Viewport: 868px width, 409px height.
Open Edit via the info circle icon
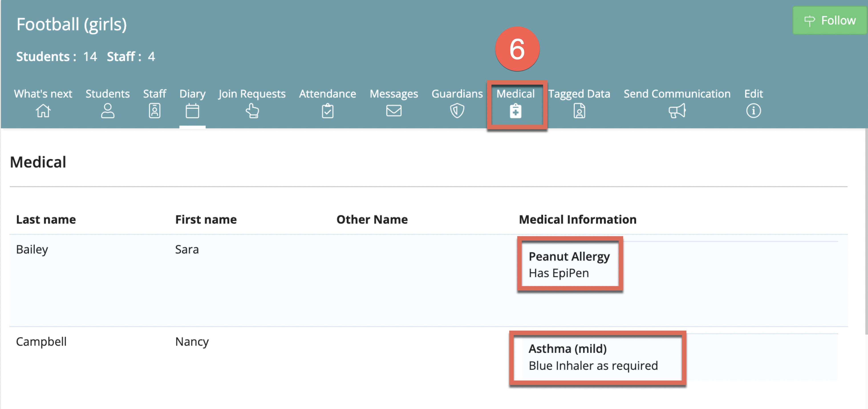[x=753, y=110]
